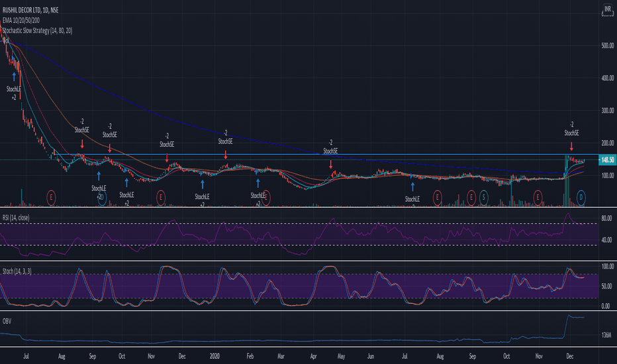Open the E earnings marker left of S marker

(x=471, y=197)
